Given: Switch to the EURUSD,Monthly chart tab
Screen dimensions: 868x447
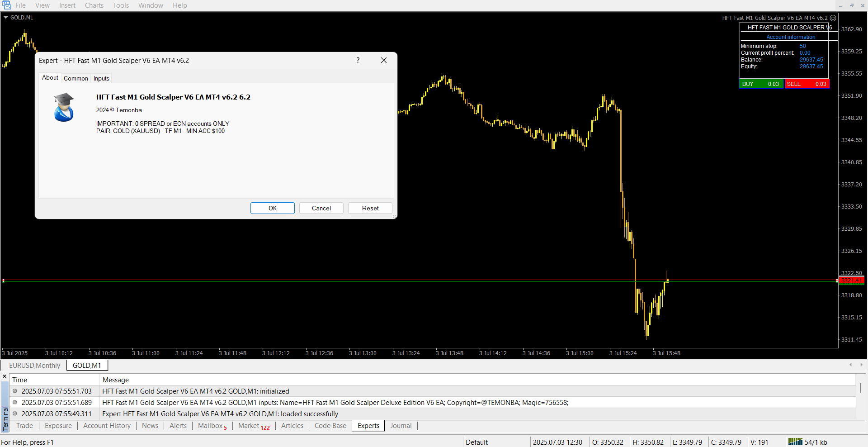Looking at the screenshot, I should [x=34, y=365].
